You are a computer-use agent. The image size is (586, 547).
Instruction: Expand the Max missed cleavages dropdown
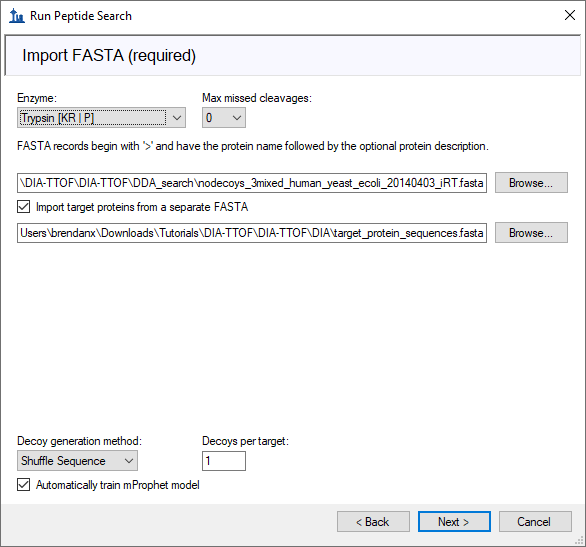click(x=223, y=118)
